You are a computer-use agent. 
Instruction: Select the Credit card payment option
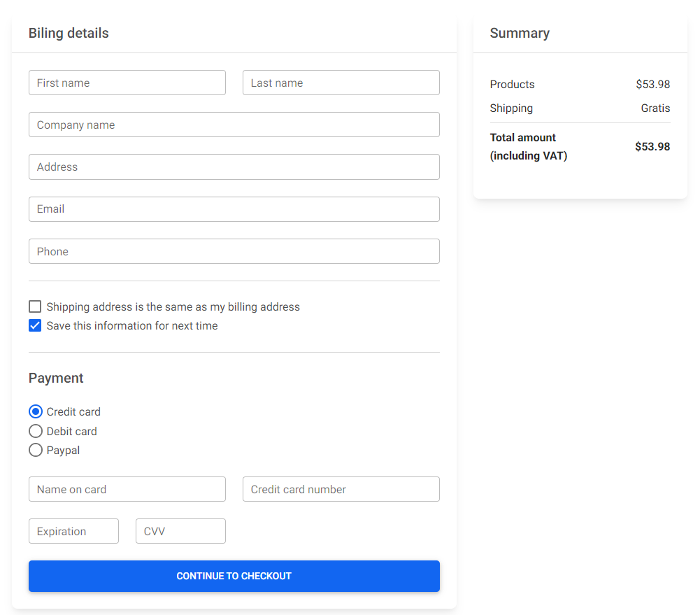tap(36, 411)
